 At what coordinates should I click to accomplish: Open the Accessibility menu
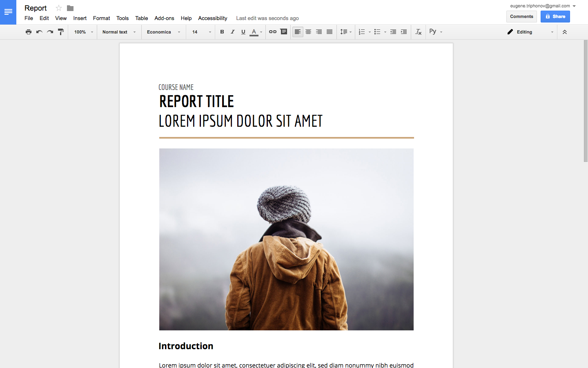tap(213, 18)
